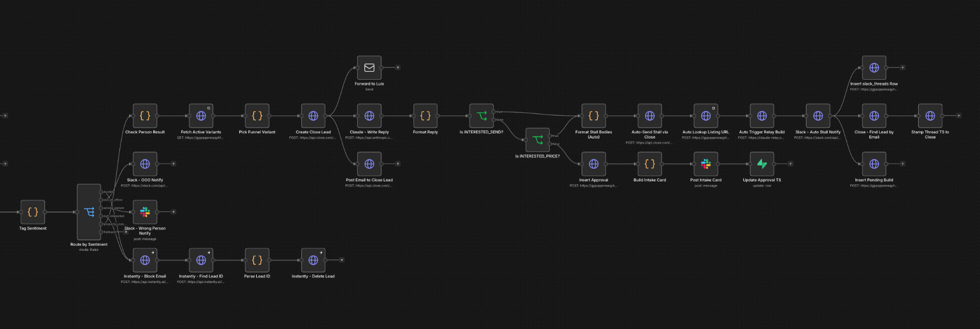
Task: Open the Claude - Write Reply HTTP node
Action: [369, 116]
